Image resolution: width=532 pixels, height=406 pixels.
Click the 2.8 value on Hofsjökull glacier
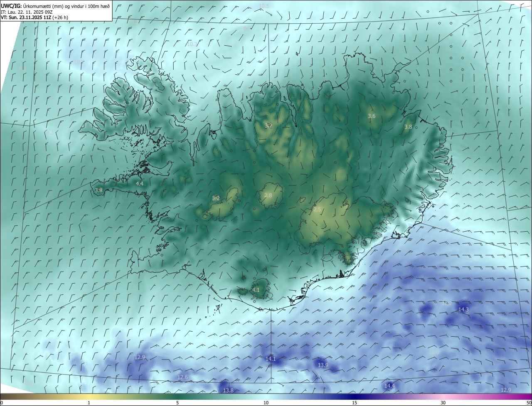pos(268,195)
